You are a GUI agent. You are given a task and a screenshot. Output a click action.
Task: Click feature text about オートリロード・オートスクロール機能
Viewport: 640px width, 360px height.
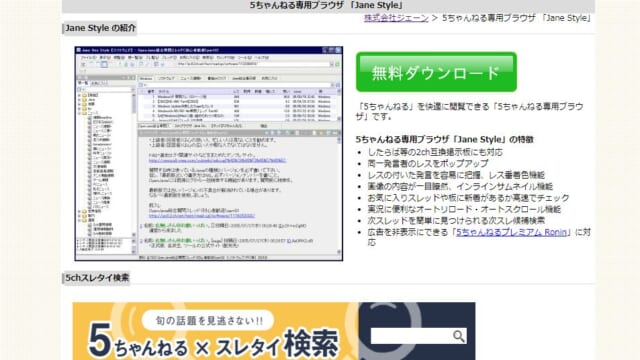click(x=464, y=209)
